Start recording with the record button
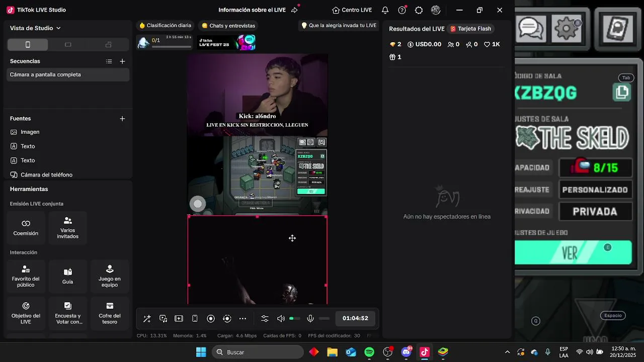The image size is (644, 362). [211, 318]
